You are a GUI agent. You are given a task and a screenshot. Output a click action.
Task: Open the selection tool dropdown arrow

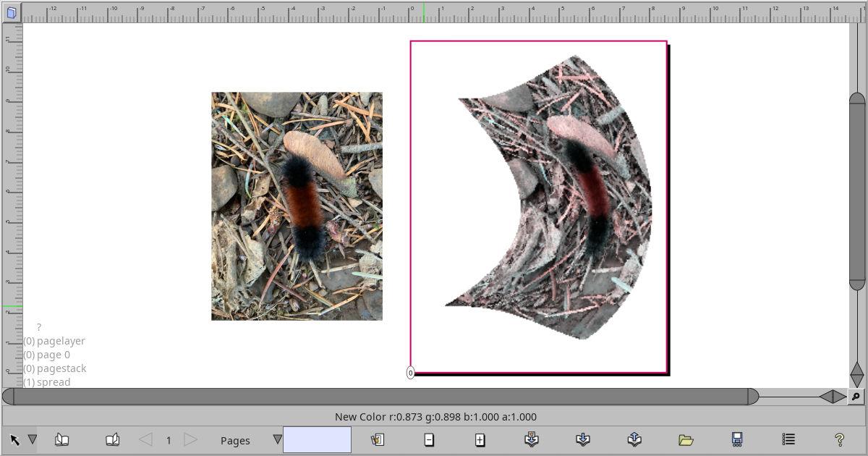tap(32, 439)
